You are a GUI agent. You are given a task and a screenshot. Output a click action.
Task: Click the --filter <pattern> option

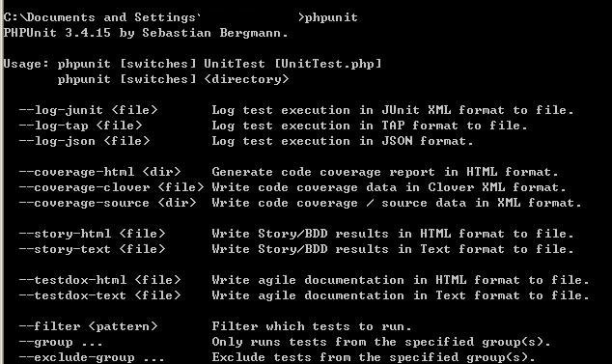(88, 326)
